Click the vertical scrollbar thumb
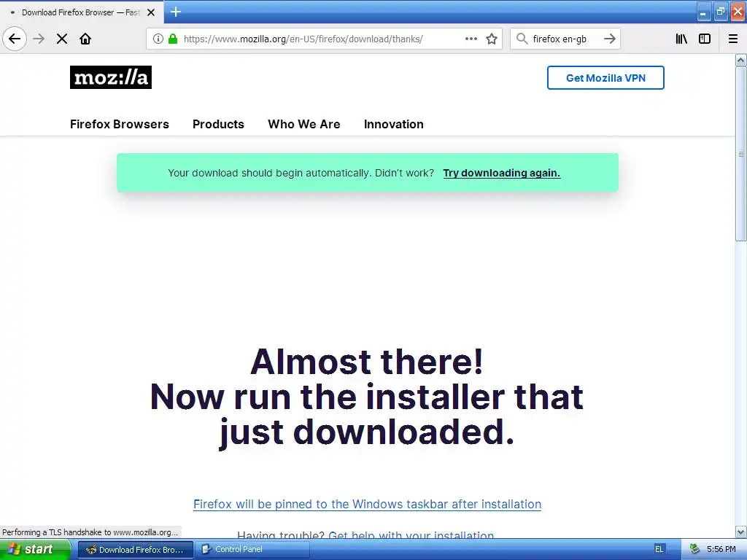747x560 pixels. tap(741, 154)
